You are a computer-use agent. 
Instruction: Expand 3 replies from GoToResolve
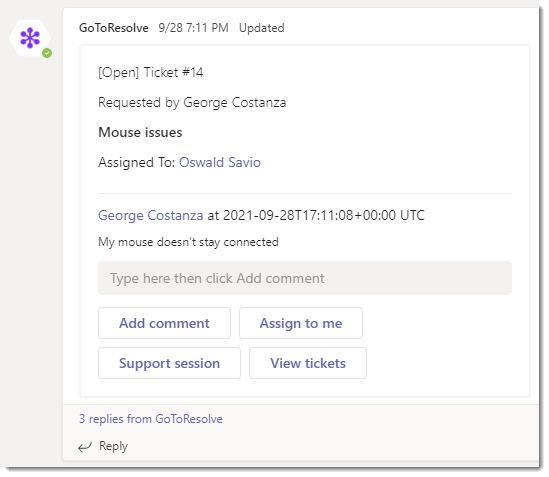click(x=151, y=419)
